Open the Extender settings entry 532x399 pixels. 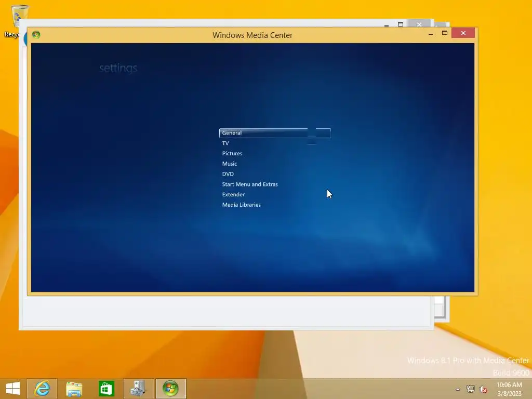point(233,194)
